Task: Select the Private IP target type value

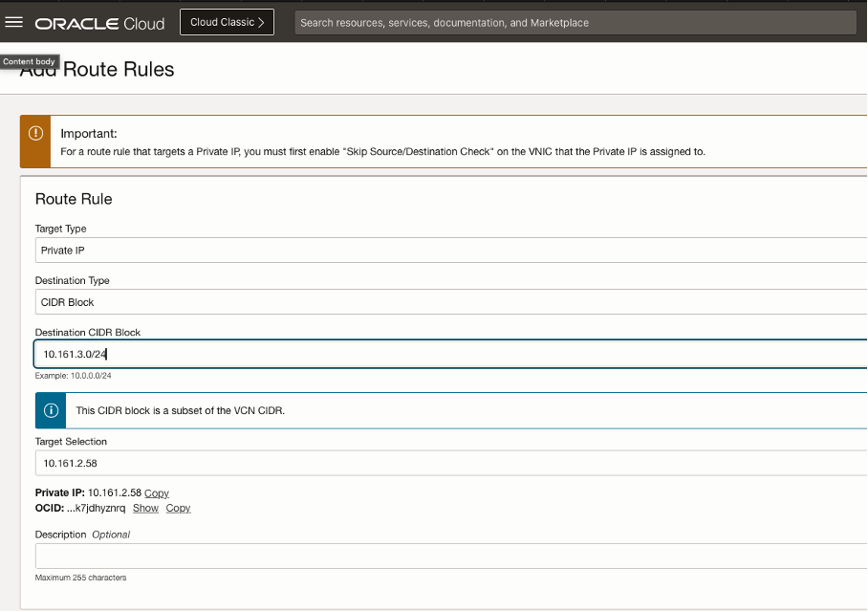Action: click(62, 250)
